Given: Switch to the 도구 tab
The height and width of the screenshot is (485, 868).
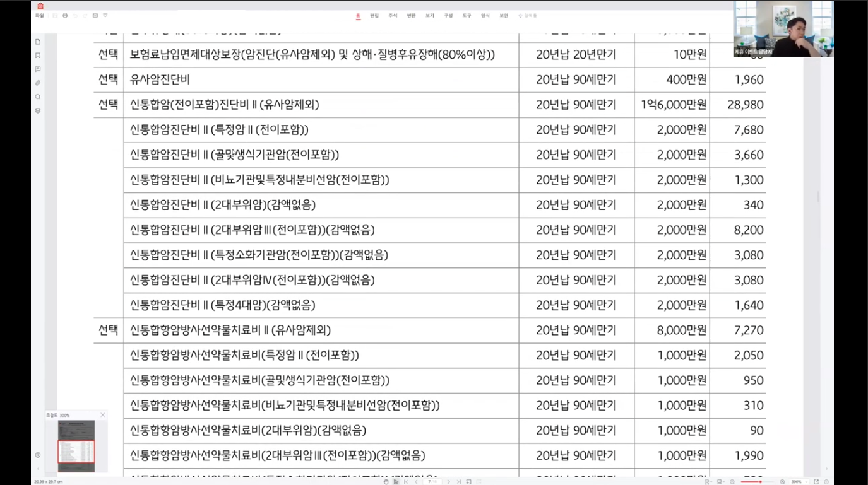Looking at the screenshot, I should click(x=467, y=15).
